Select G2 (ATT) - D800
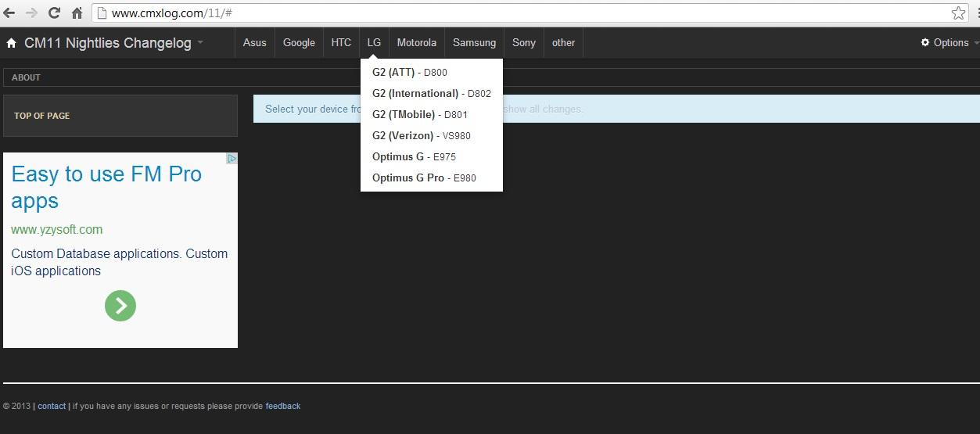 432,73
